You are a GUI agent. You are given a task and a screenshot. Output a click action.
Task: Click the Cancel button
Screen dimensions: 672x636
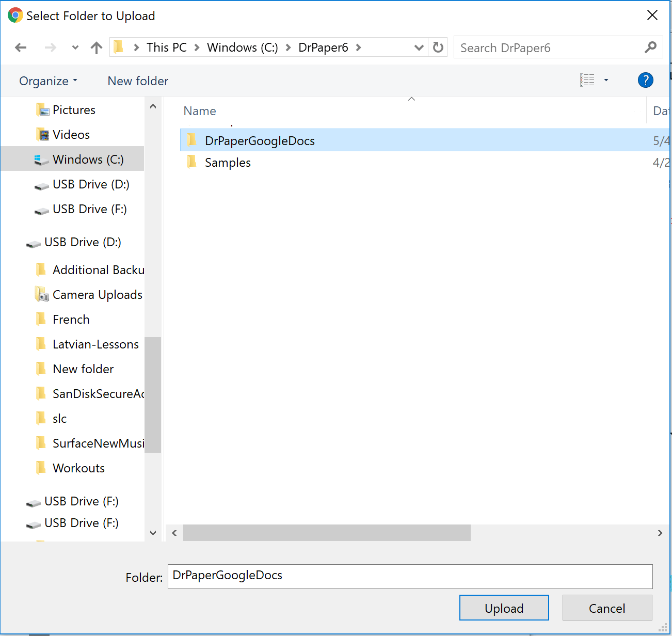(x=607, y=608)
